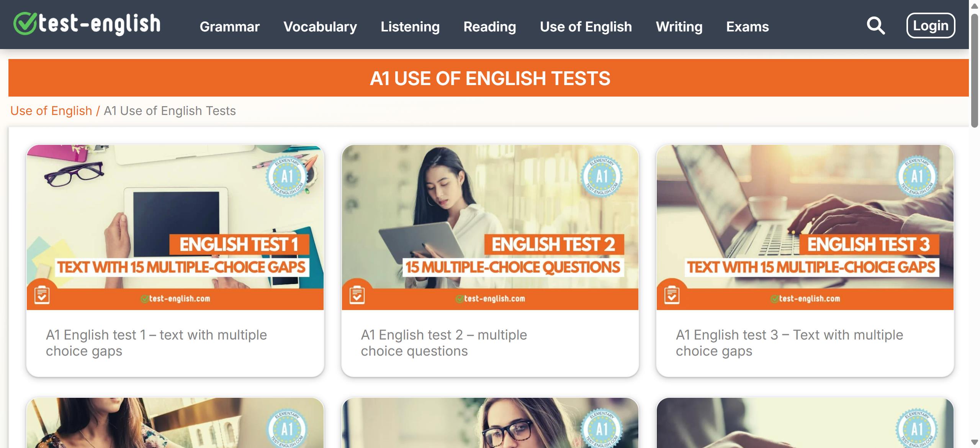Click the A1 Elementary badge on English Test 3
Screen dimensions: 980x448
click(x=917, y=177)
